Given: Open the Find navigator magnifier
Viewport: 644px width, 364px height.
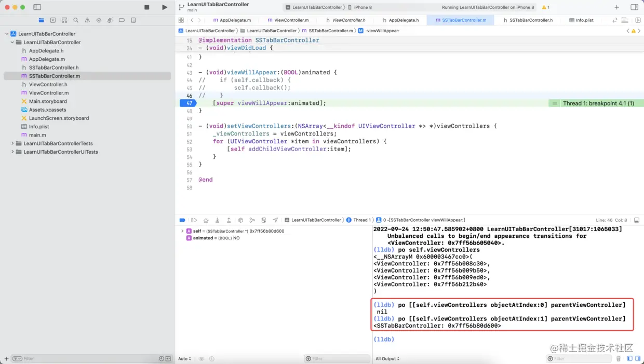Looking at the screenshot, I should point(76,20).
